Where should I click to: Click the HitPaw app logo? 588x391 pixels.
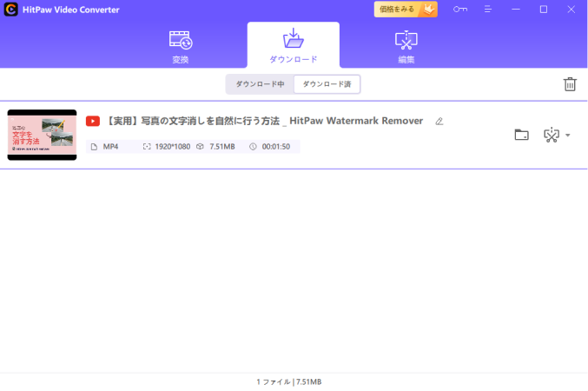click(x=11, y=10)
